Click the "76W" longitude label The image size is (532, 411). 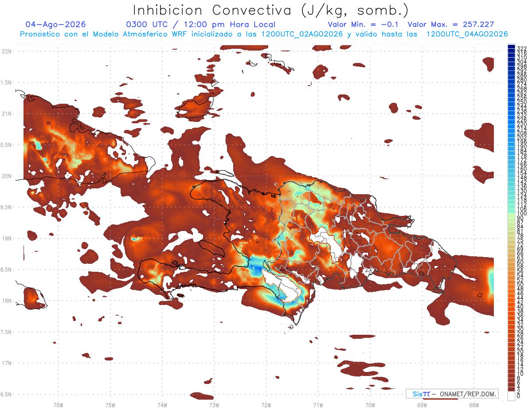tap(58, 405)
